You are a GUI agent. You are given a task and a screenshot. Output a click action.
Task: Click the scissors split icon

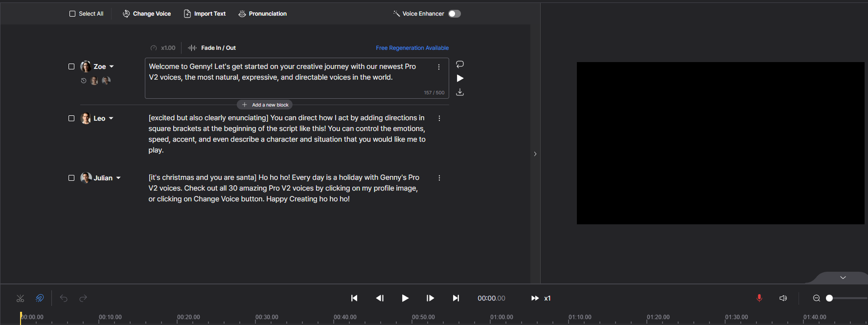pos(20,298)
